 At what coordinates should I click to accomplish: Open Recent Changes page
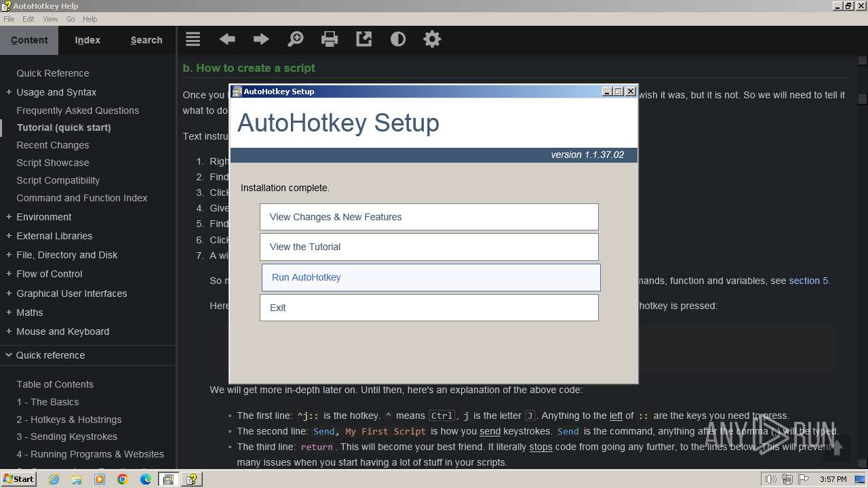point(53,145)
